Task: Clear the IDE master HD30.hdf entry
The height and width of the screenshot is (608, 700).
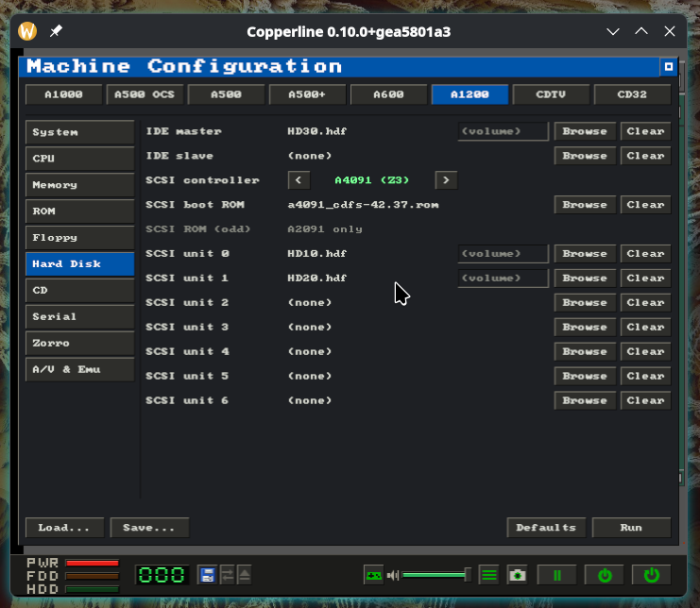Action: [645, 131]
